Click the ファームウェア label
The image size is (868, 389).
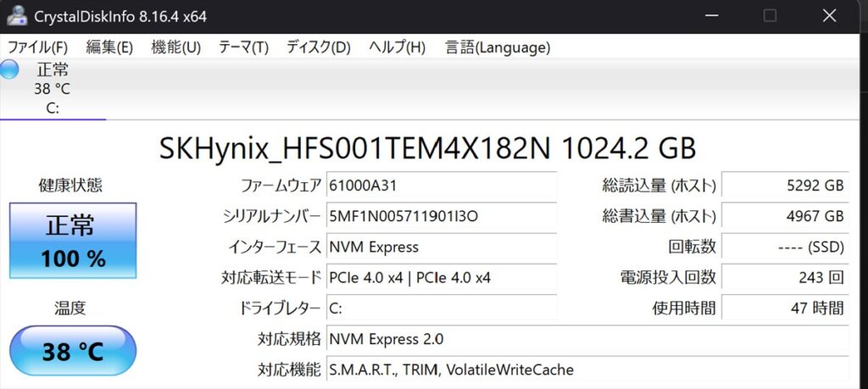(281, 186)
